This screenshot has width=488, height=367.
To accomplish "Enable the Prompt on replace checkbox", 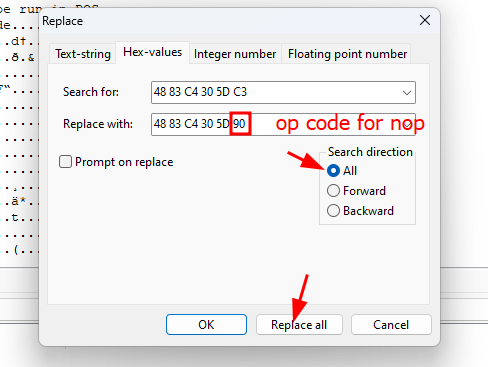I will pyautogui.click(x=65, y=162).
